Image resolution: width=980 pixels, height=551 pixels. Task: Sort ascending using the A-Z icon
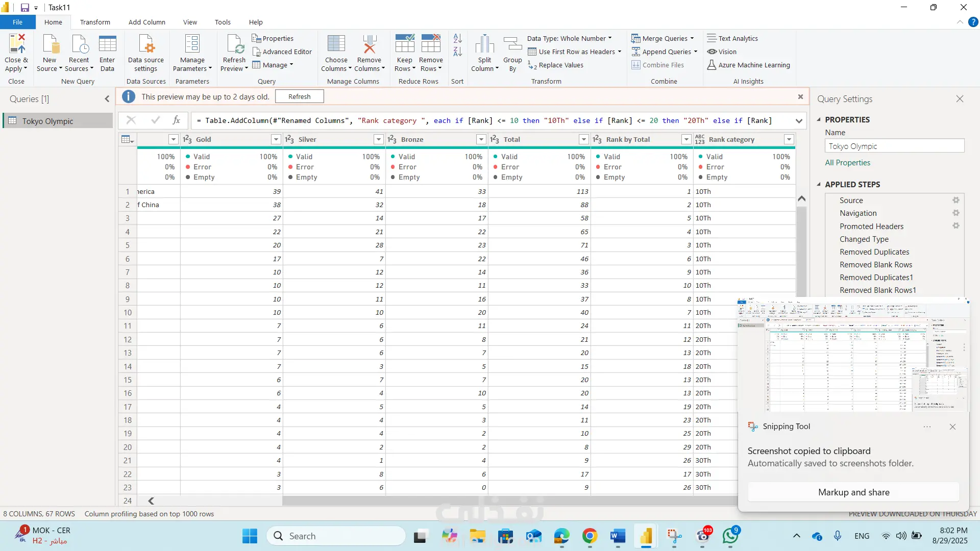click(x=457, y=38)
